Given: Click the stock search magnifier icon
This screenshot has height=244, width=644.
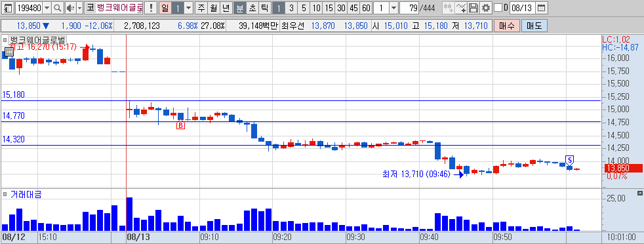Looking at the screenshot, I should tap(58, 8).
